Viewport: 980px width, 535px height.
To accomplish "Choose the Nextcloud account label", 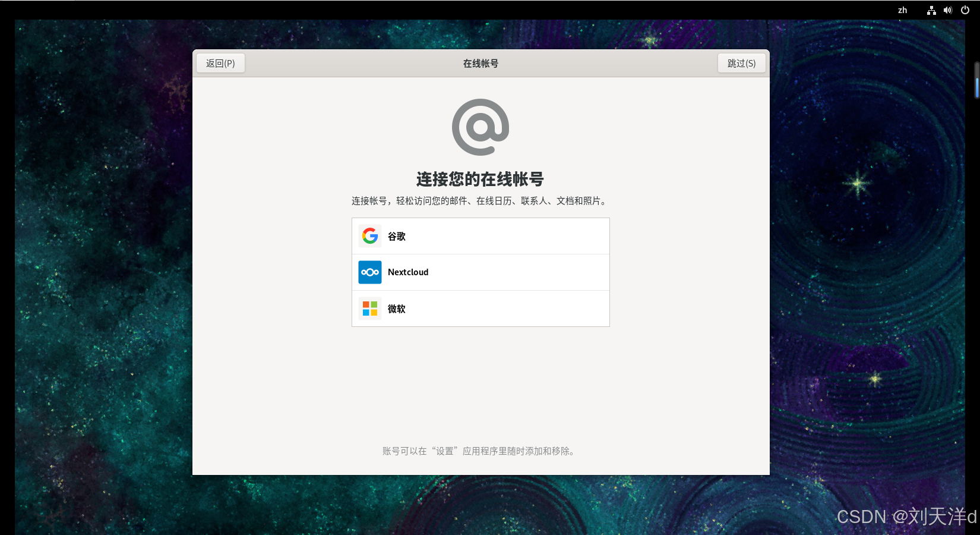I will tap(408, 272).
